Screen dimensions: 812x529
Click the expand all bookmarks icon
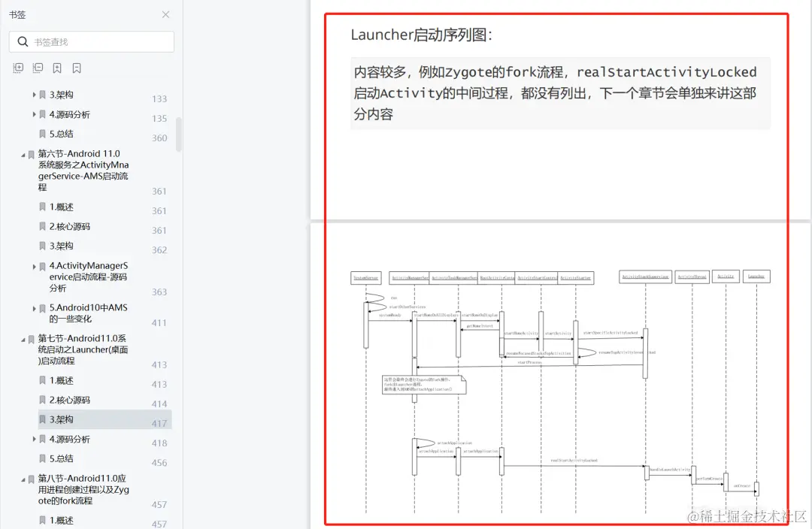(18, 68)
